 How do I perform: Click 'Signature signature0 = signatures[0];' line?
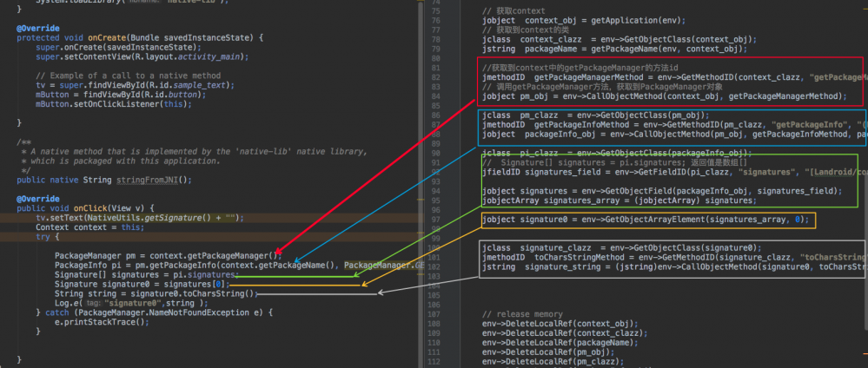tap(141, 284)
